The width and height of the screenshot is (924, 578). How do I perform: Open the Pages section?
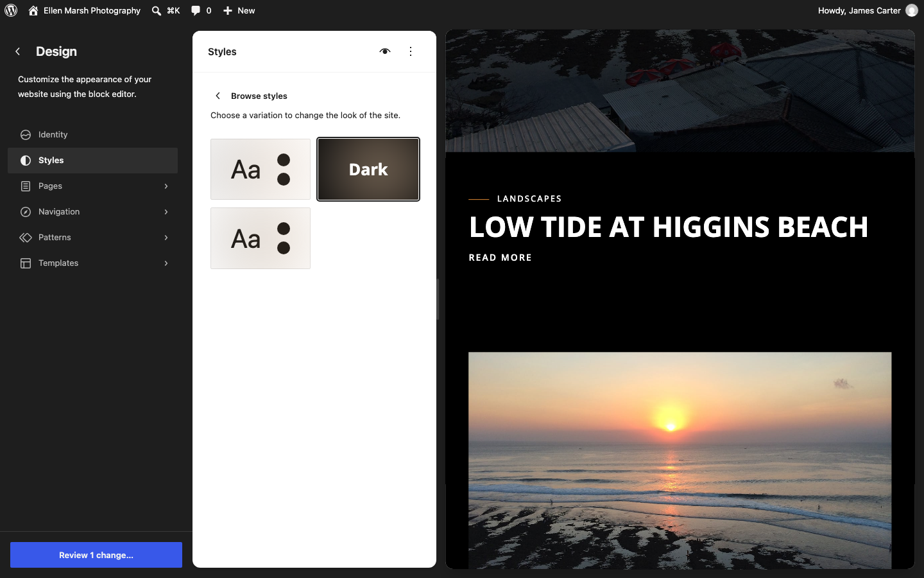[x=92, y=186]
